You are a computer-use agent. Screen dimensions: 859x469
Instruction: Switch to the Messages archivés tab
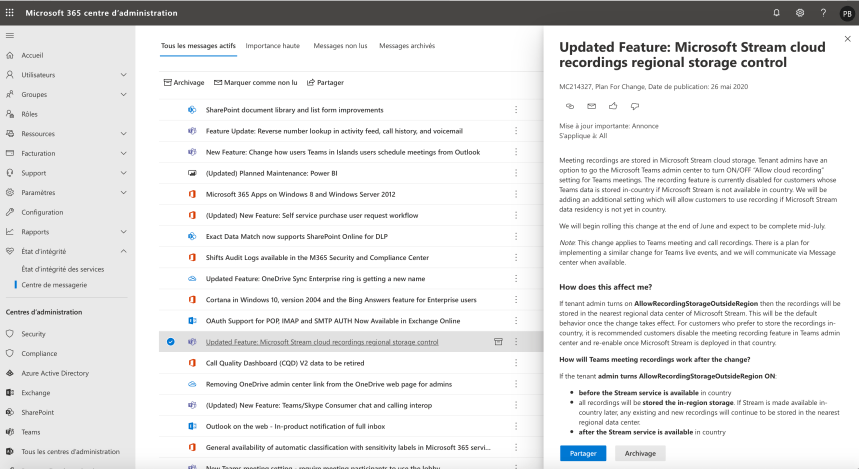(407, 46)
